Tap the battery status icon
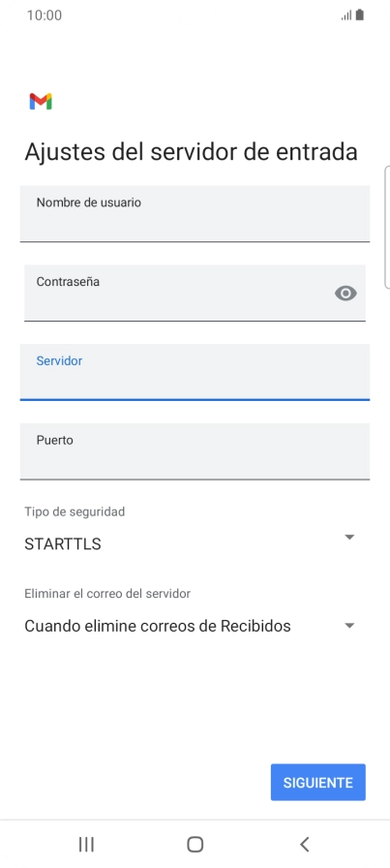This screenshot has width=390, height=868. (x=360, y=15)
